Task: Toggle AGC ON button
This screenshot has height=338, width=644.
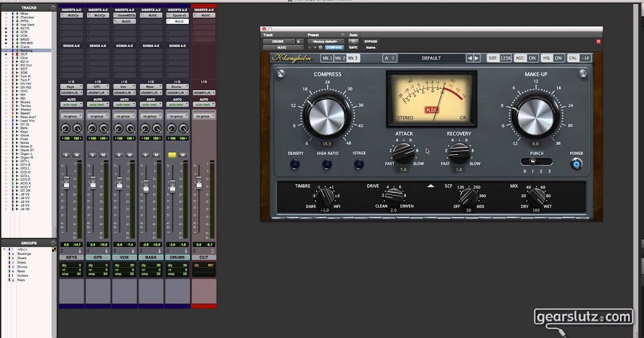Action: coord(532,58)
